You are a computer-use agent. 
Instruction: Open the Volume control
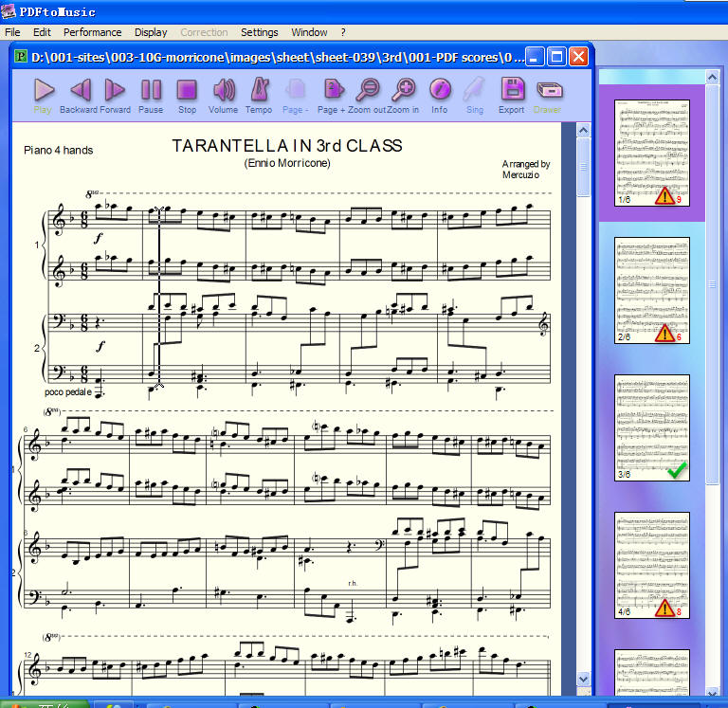[x=224, y=96]
